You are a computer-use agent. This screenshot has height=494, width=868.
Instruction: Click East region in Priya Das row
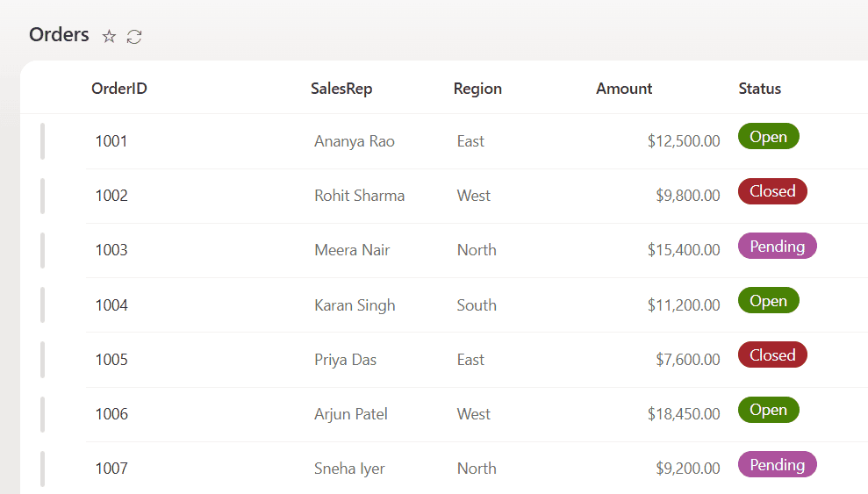[x=470, y=360]
